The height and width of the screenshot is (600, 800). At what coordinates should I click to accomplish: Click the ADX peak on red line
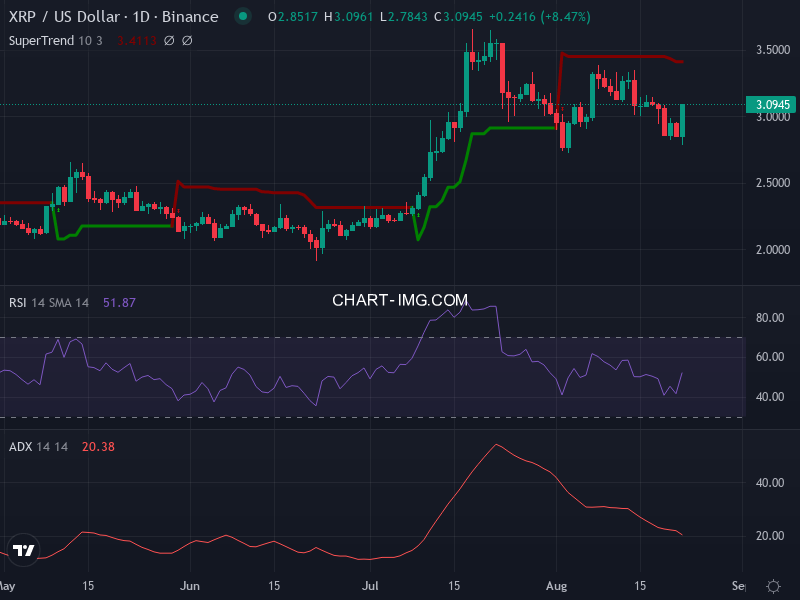pyautogui.click(x=496, y=445)
